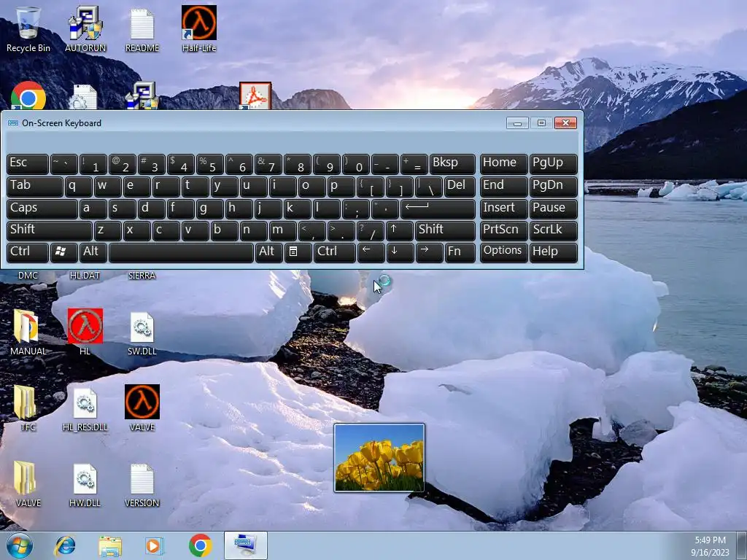The image size is (747, 560).
Task: Toggle the left Ctrl key
Action: [x=28, y=252]
